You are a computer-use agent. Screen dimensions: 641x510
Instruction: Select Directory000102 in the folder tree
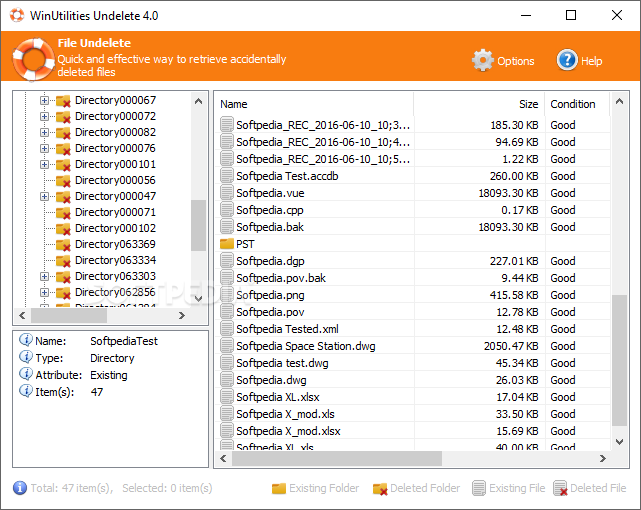115,228
